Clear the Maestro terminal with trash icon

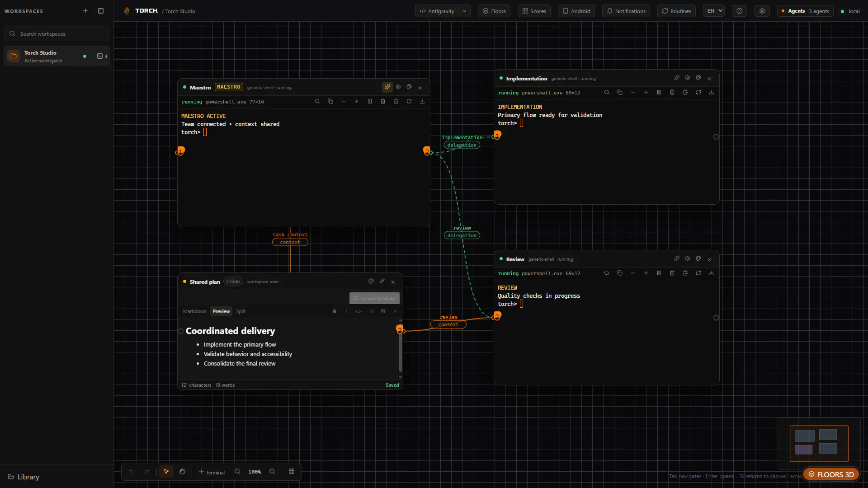tap(383, 102)
